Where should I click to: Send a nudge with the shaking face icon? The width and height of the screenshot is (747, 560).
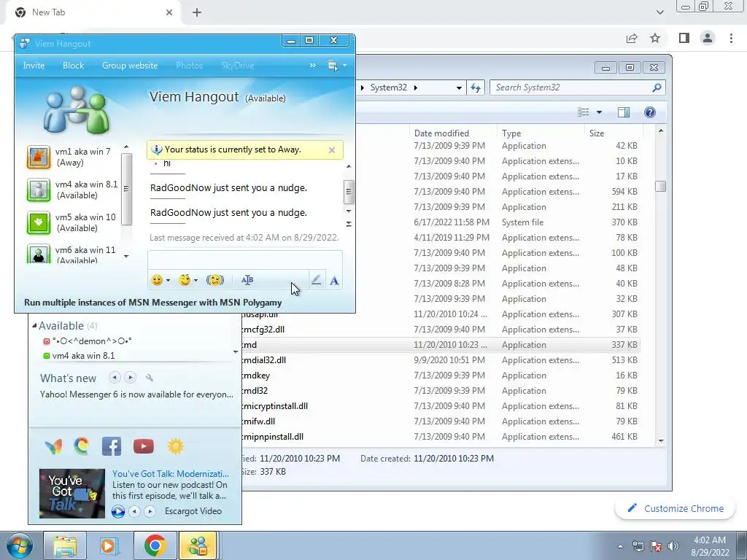coord(215,280)
